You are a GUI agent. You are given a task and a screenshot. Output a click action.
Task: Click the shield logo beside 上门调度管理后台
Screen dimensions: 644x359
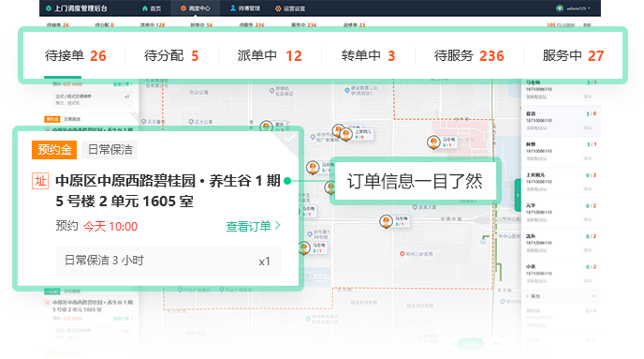pos(49,8)
